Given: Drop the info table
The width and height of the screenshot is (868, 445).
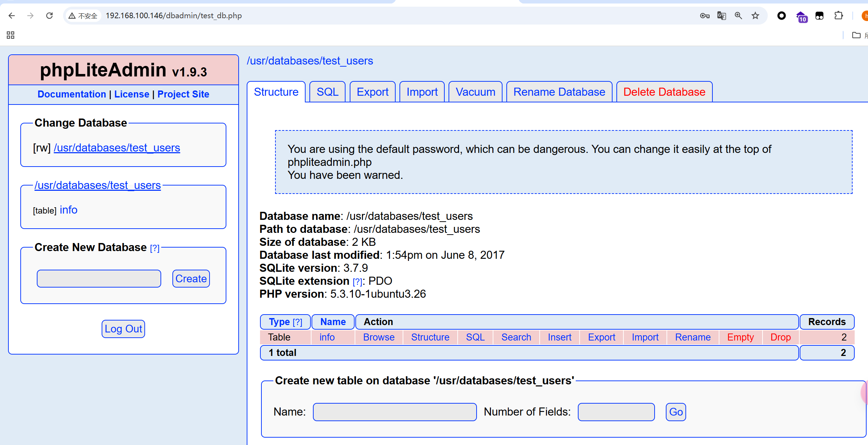Looking at the screenshot, I should tap(781, 337).
